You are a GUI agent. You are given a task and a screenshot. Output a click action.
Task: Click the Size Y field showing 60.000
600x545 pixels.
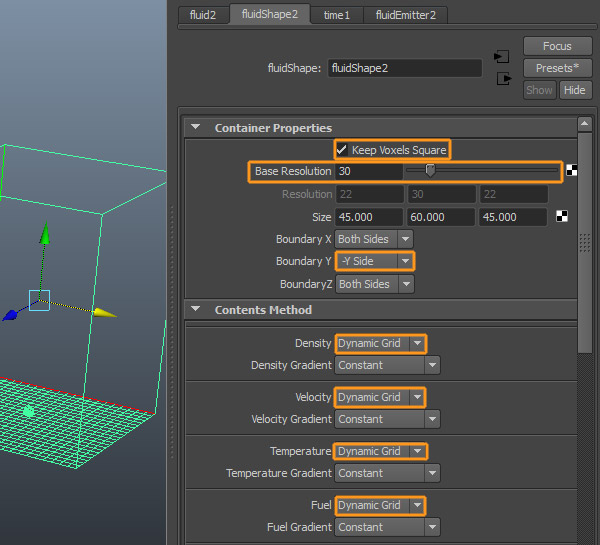coord(441,217)
